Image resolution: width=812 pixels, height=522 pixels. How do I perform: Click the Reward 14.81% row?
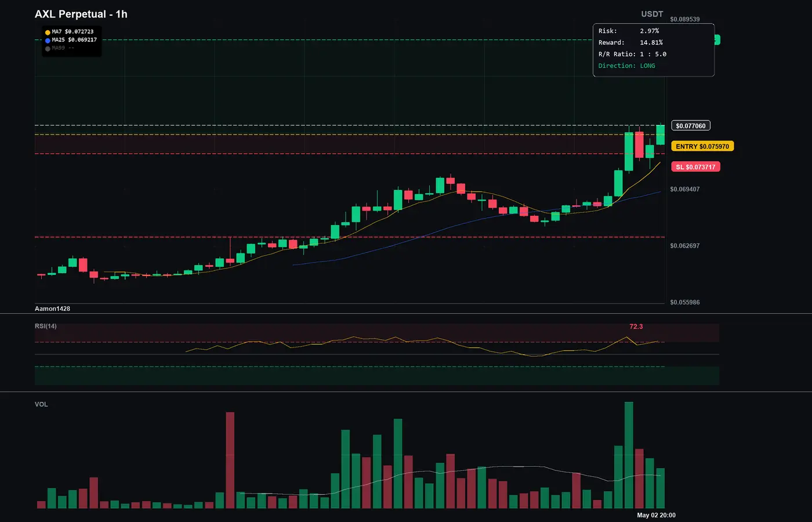tap(630, 42)
